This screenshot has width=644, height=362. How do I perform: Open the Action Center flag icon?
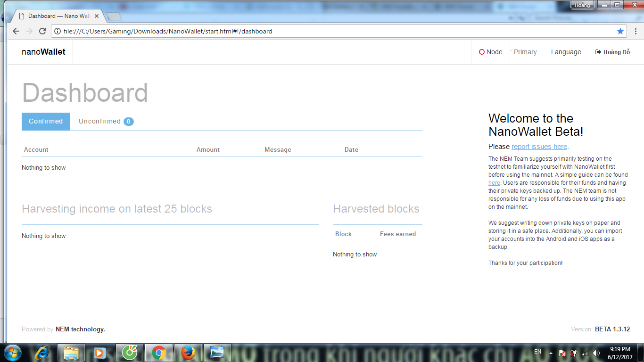pos(562,353)
